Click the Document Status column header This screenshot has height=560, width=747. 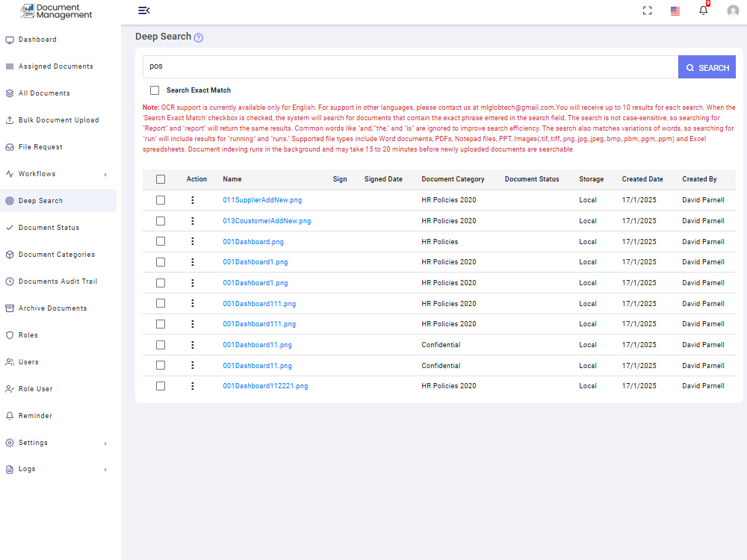point(532,179)
